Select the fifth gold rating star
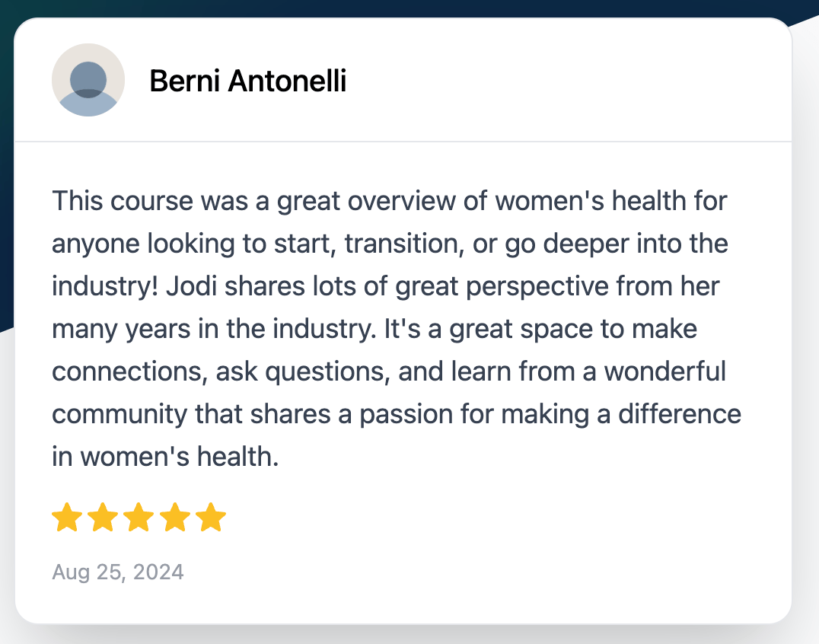 211,517
